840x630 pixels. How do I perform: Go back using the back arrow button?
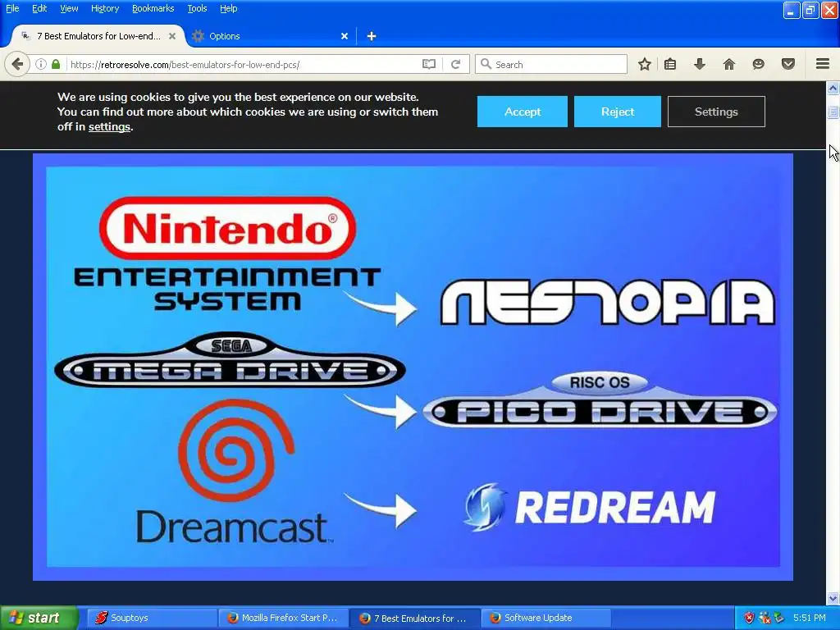pos(16,64)
